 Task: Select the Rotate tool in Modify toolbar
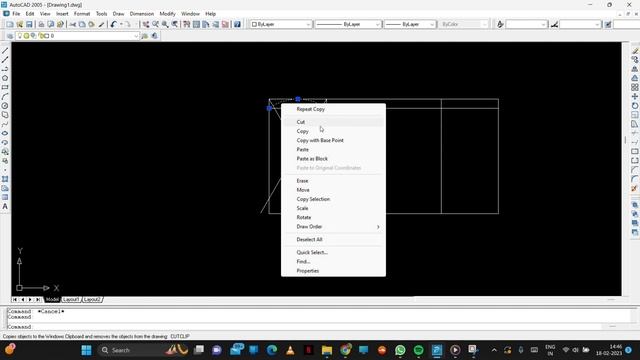pyautogui.click(x=635, y=106)
